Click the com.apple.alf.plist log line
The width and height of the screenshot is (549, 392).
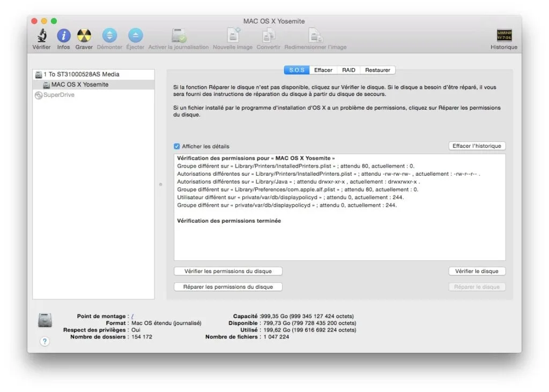coord(298,190)
